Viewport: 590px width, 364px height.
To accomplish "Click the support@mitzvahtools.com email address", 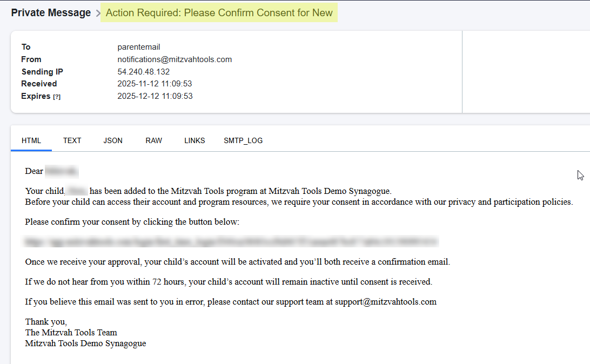I will tap(385, 302).
